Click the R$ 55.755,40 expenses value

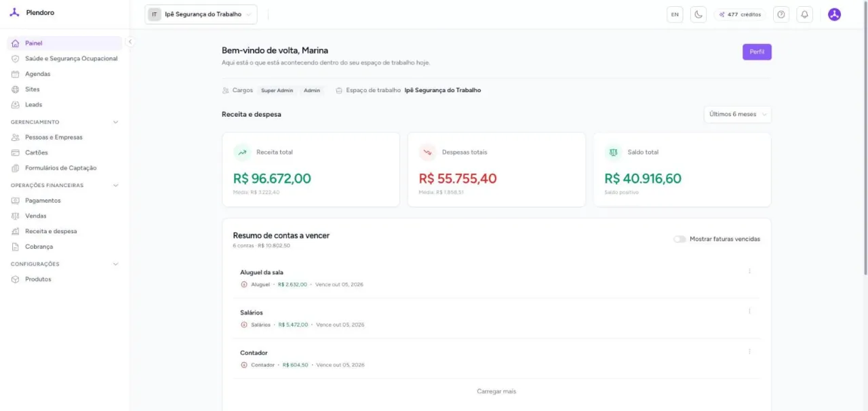[x=458, y=178]
